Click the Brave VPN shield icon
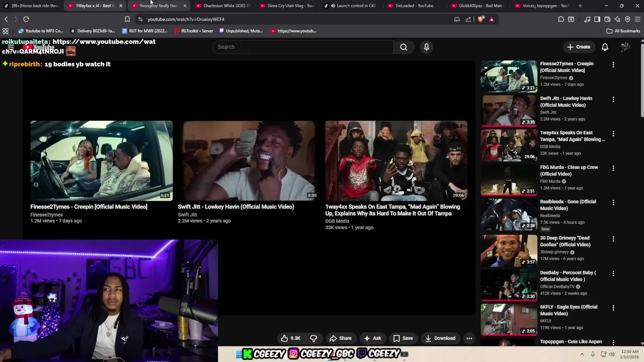 [627, 19]
